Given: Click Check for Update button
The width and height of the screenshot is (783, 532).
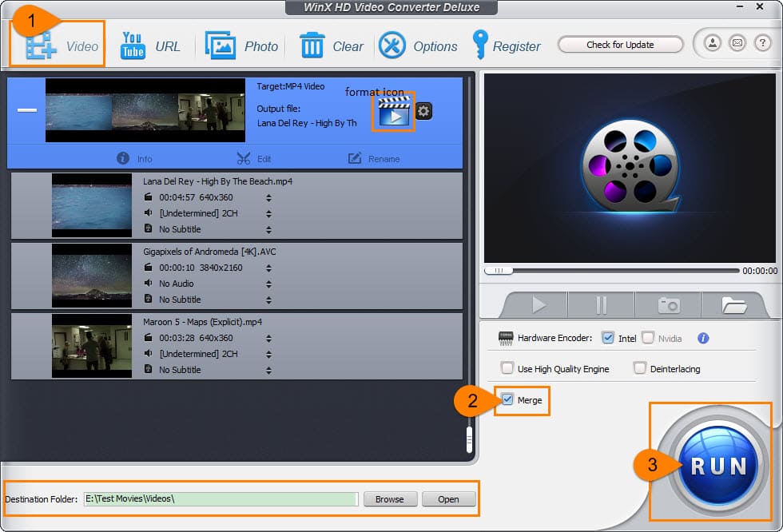Looking at the screenshot, I should (x=620, y=45).
